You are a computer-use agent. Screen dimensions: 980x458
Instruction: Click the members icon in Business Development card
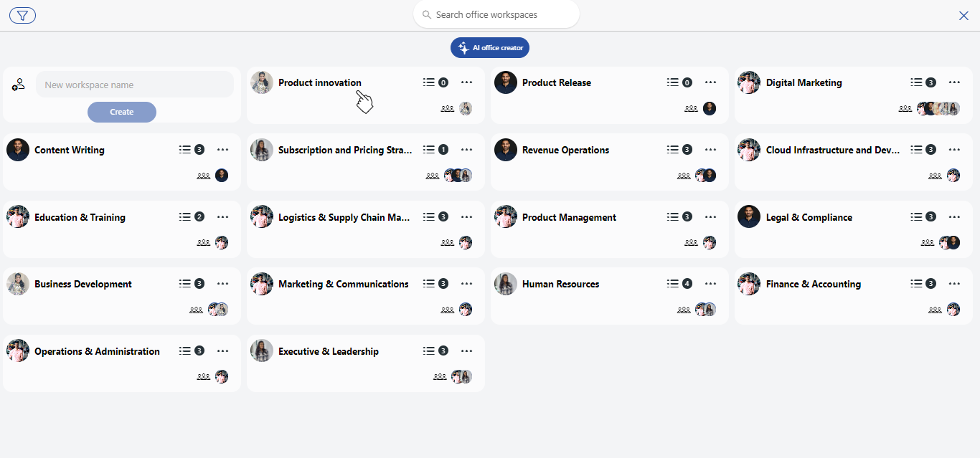click(197, 310)
